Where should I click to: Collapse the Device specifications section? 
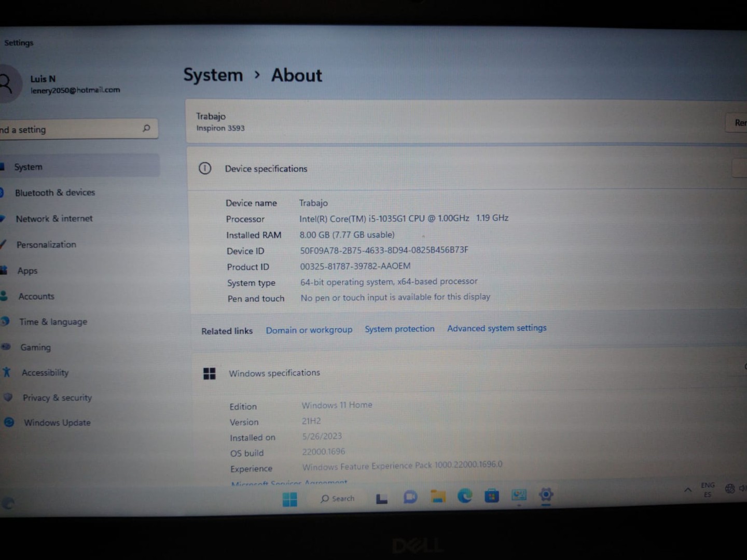[740, 168]
